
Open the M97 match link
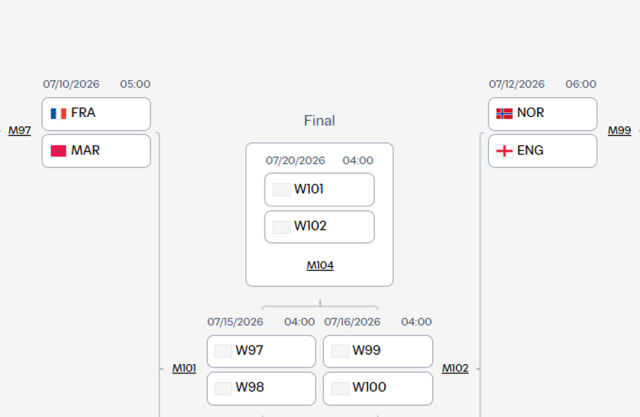click(x=20, y=131)
